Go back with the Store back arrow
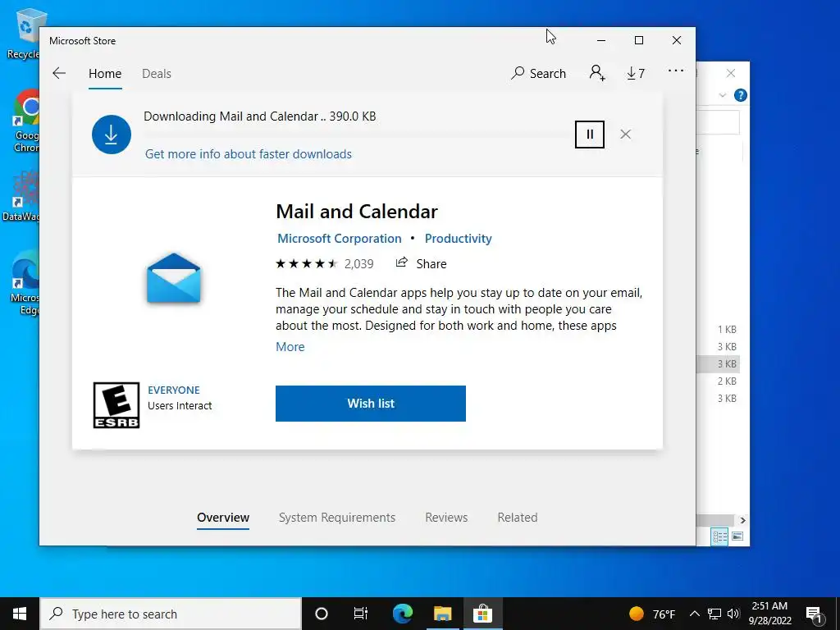The height and width of the screenshot is (630, 840). 59,73
